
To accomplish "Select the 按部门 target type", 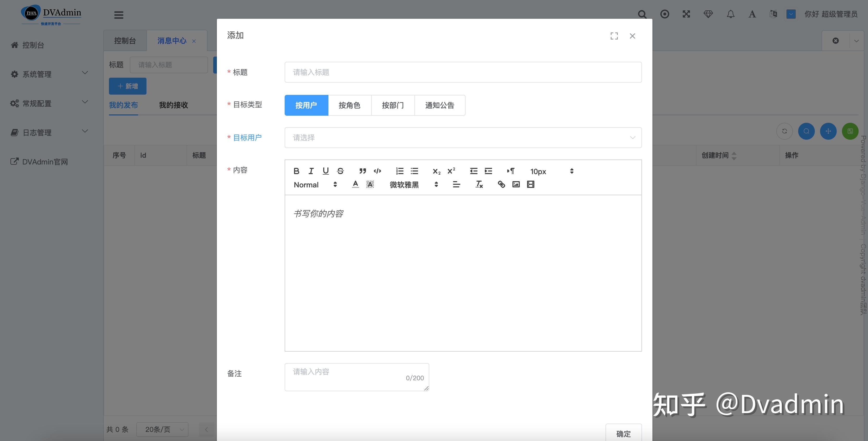I will click(393, 106).
